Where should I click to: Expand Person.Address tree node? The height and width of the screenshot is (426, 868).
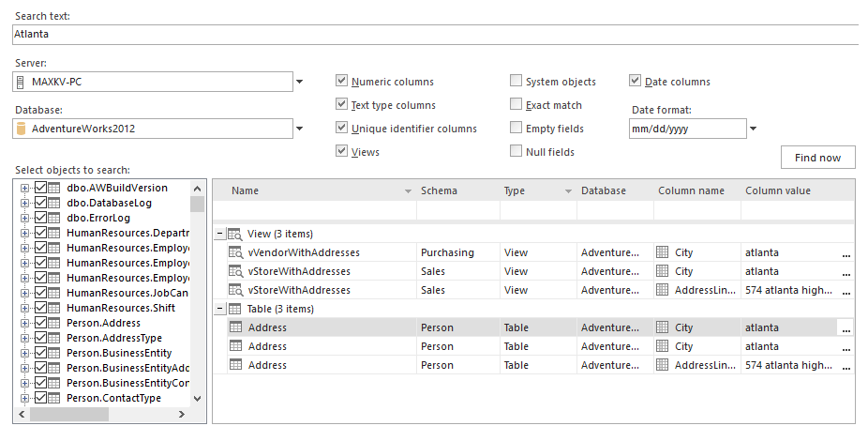(24, 323)
